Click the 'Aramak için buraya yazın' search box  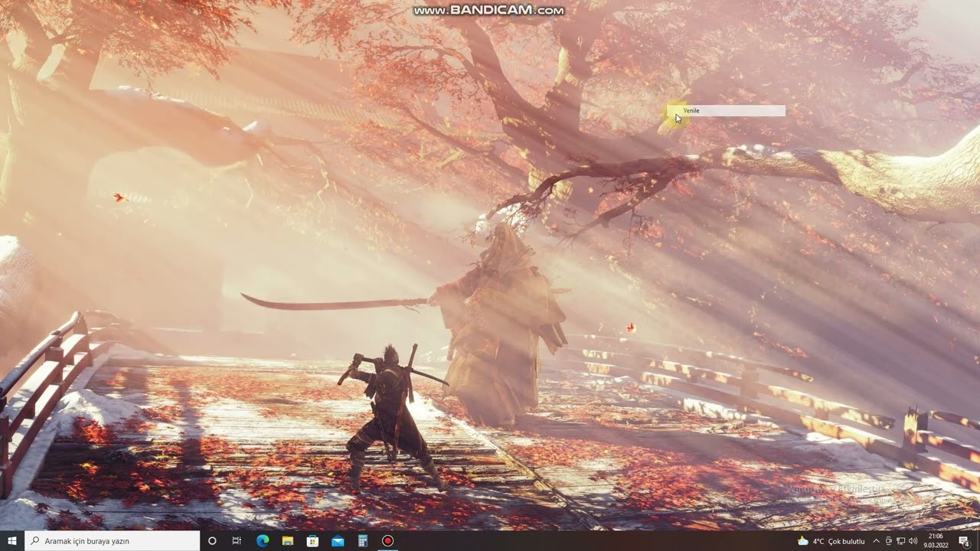pos(113,541)
